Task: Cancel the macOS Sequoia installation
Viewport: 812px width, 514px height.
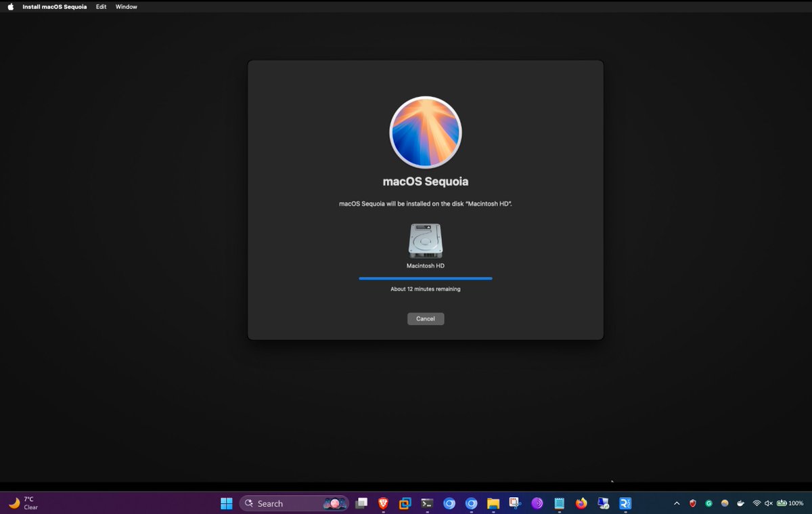Action: pos(426,319)
